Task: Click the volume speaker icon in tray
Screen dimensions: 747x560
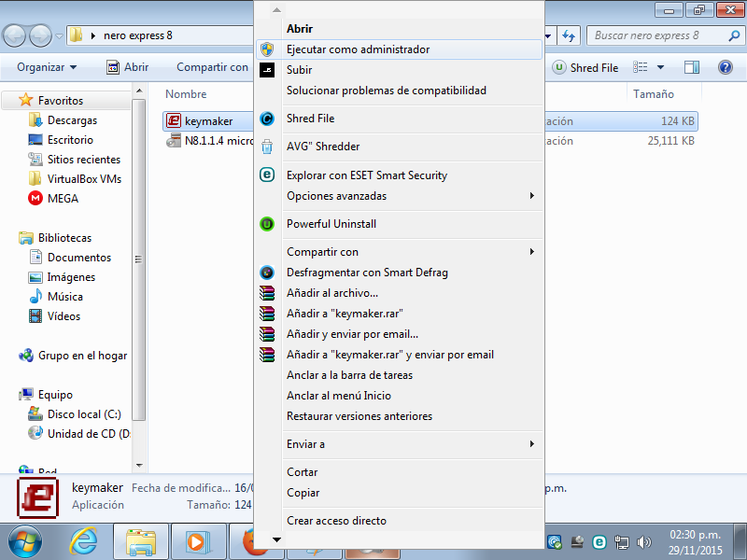Action: point(643,542)
